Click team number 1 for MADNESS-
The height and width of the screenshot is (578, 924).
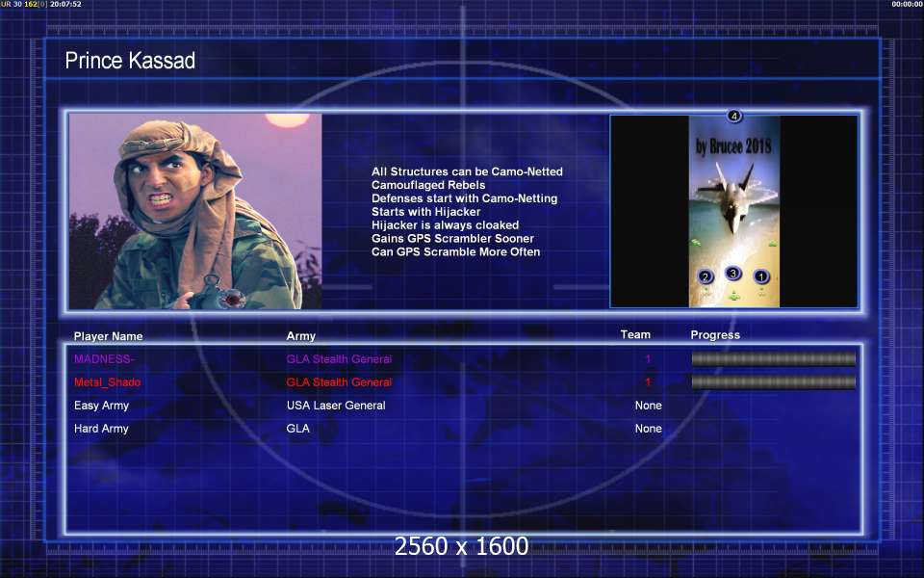tap(648, 358)
